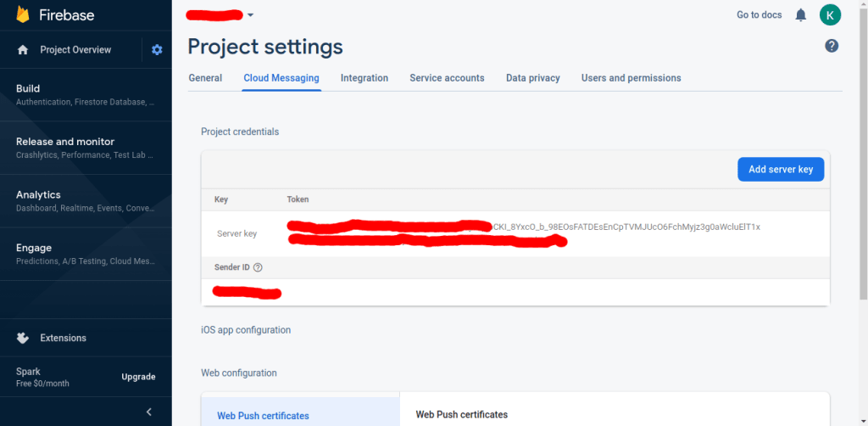
Task: Collapse the sidebar with chevron arrow
Action: [x=149, y=412]
